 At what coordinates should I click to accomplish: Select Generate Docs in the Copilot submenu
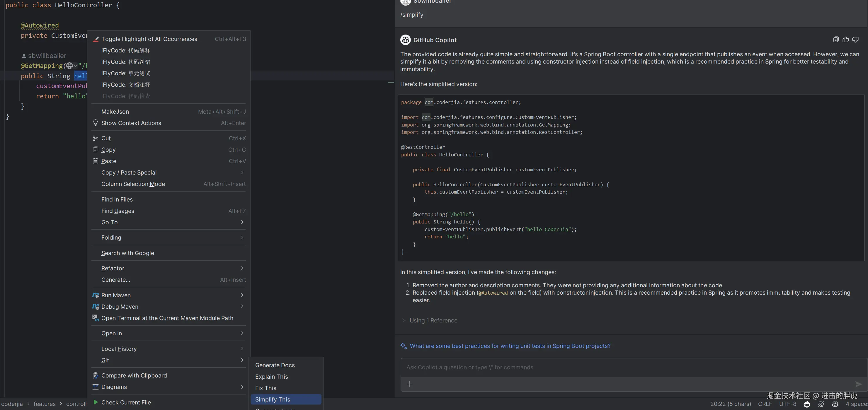click(x=286, y=365)
